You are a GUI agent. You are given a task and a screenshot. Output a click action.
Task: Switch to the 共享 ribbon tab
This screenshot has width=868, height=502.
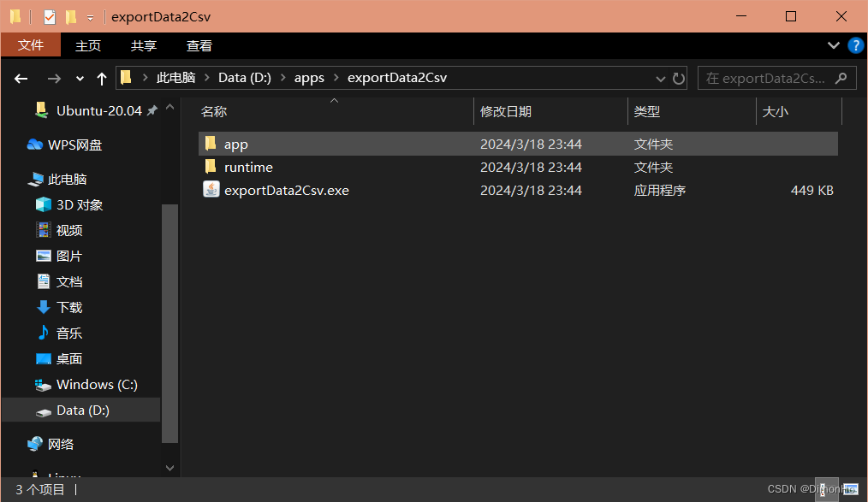coord(143,46)
